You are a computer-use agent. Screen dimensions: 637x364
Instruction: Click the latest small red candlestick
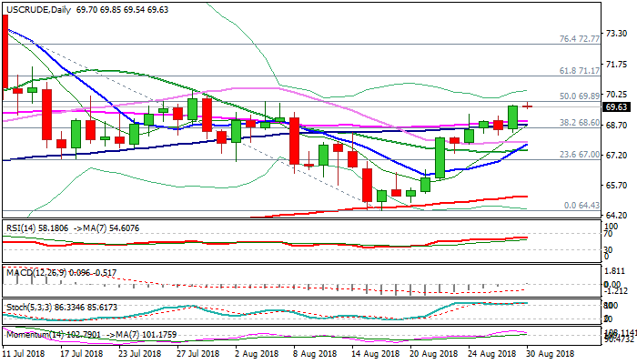528,106
